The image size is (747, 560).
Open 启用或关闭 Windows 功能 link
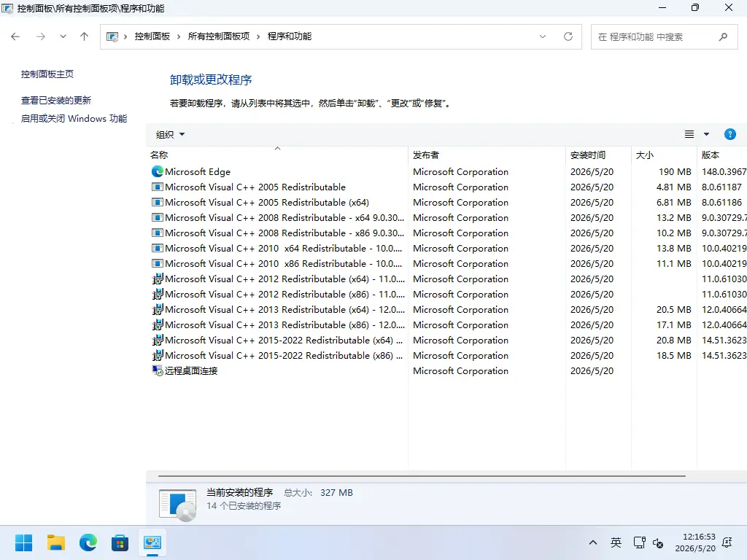pyautogui.click(x=74, y=118)
